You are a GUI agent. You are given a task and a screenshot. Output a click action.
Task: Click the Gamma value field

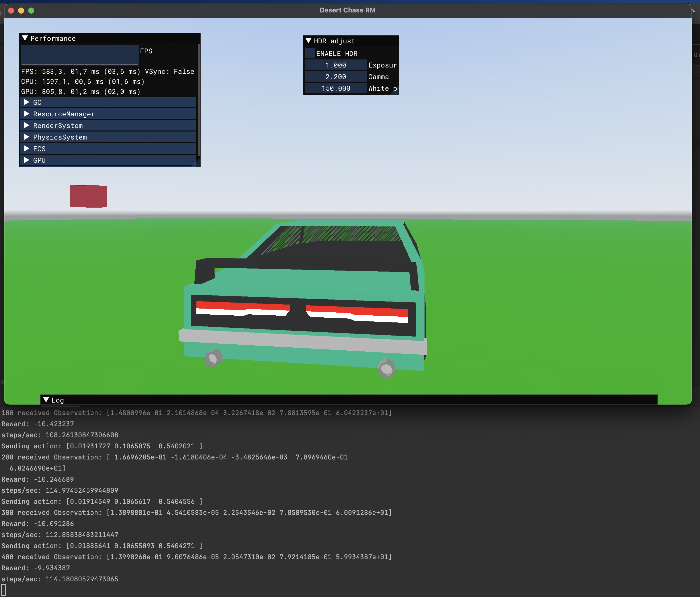coord(335,77)
